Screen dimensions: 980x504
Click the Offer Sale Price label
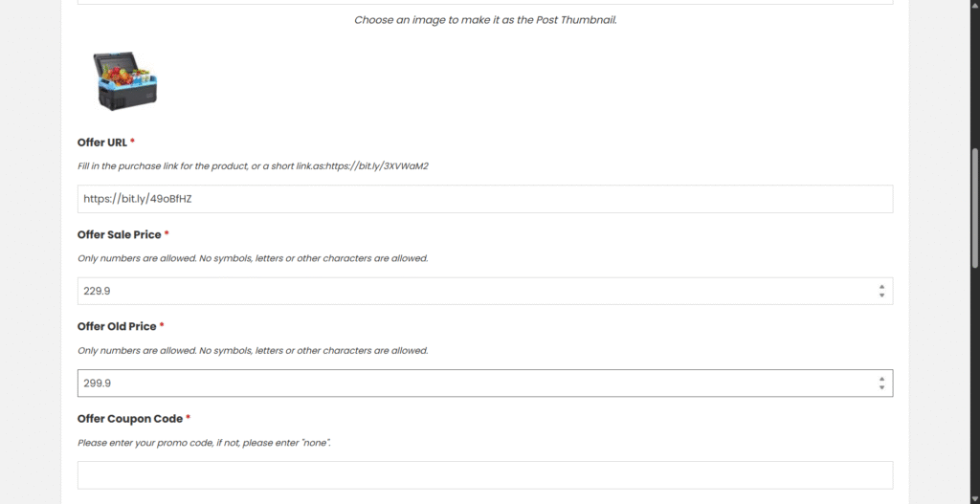(119, 234)
